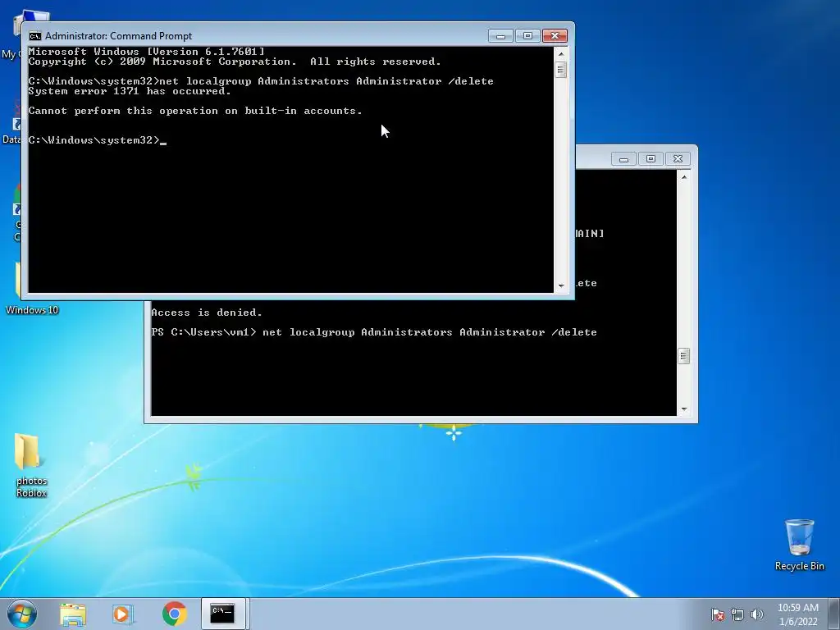Viewport: 840px width, 630px height.
Task: Launch Windows Media Player from taskbar
Action: pyautogui.click(x=123, y=614)
